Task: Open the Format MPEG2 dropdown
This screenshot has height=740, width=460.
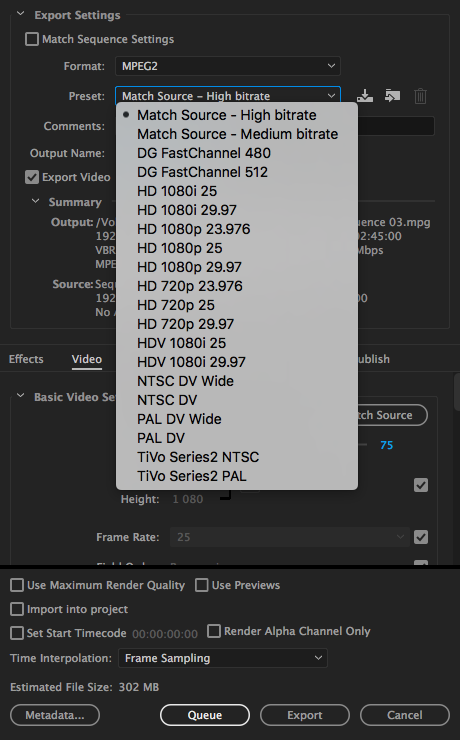Action: point(228,66)
